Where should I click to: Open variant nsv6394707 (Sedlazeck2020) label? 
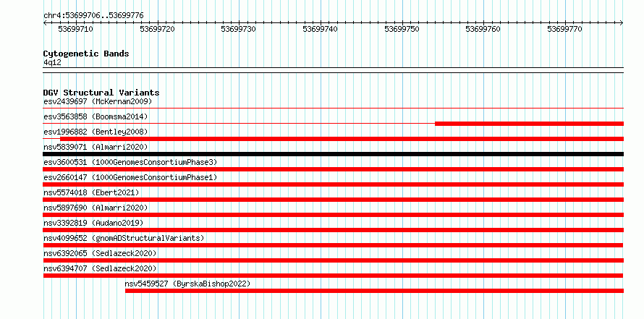click(100, 268)
